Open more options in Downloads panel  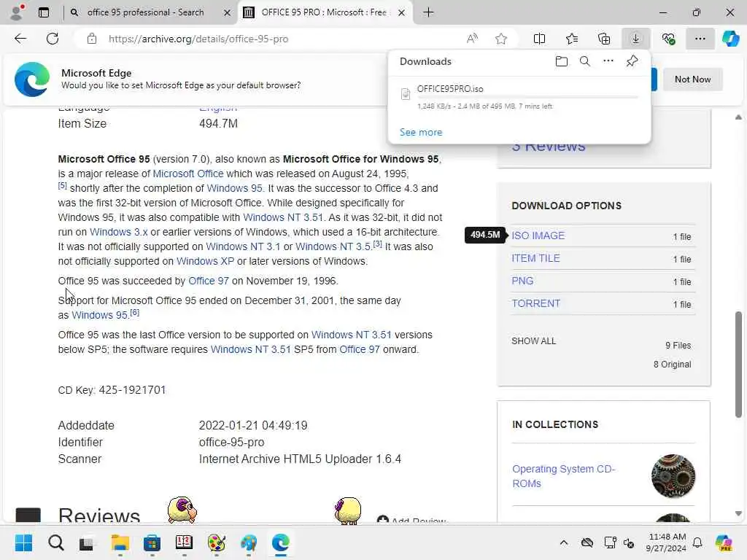click(608, 61)
